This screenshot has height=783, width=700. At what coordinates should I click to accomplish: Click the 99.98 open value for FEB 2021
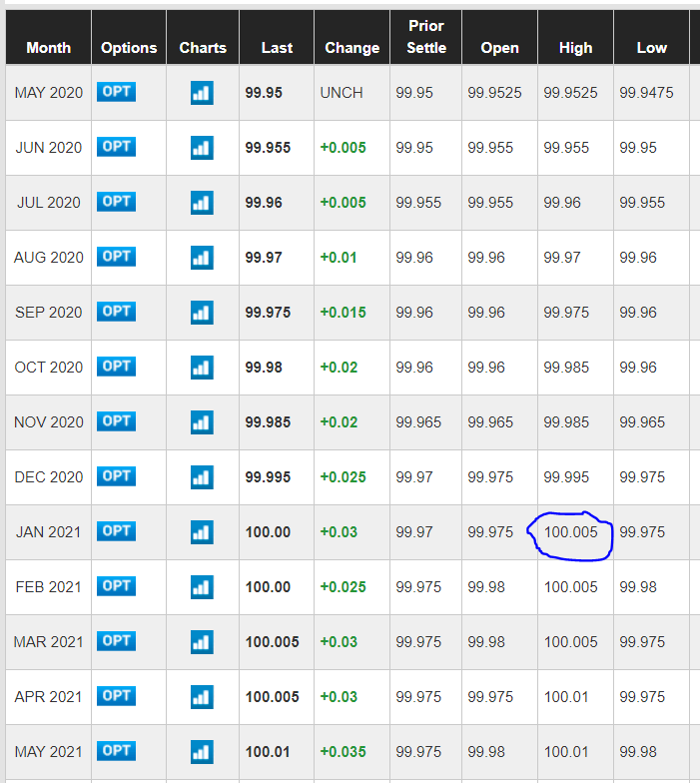[486, 587]
